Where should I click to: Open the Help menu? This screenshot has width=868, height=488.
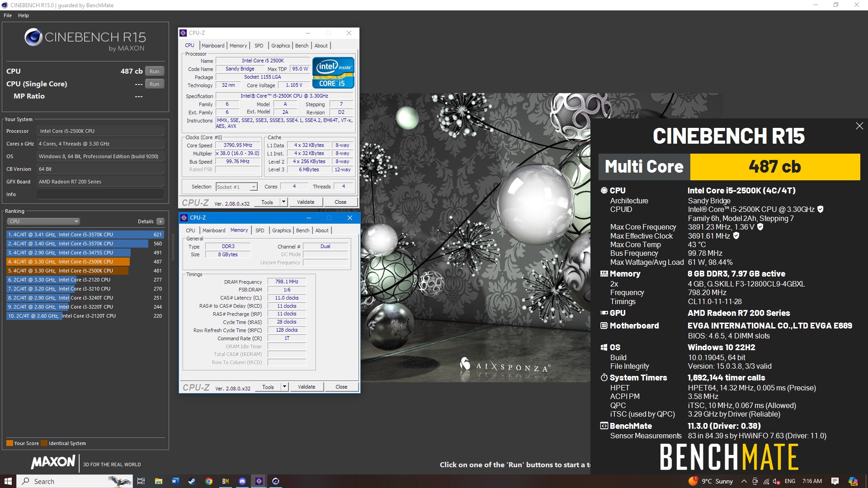click(x=24, y=15)
